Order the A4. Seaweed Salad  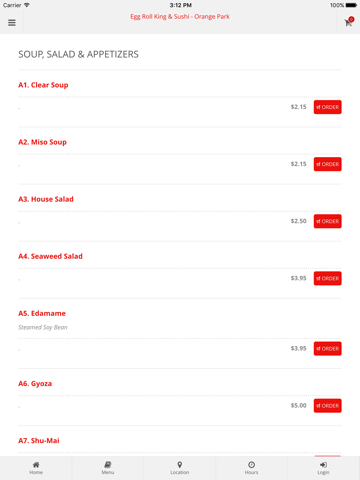[327, 278]
